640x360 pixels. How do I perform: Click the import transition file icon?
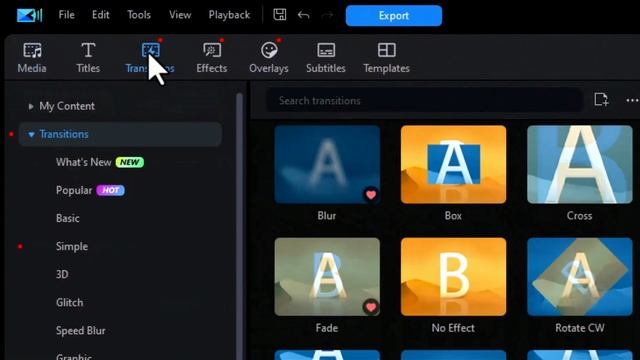[601, 100]
